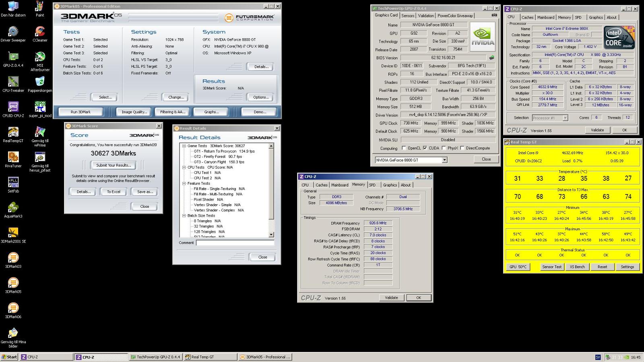Click the Select... tests button

(105, 97)
